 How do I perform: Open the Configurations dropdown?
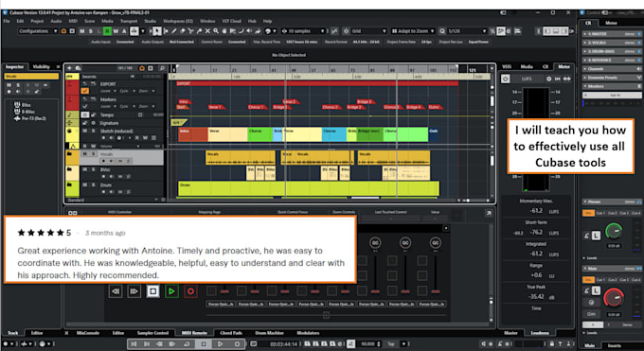click(38, 31)
